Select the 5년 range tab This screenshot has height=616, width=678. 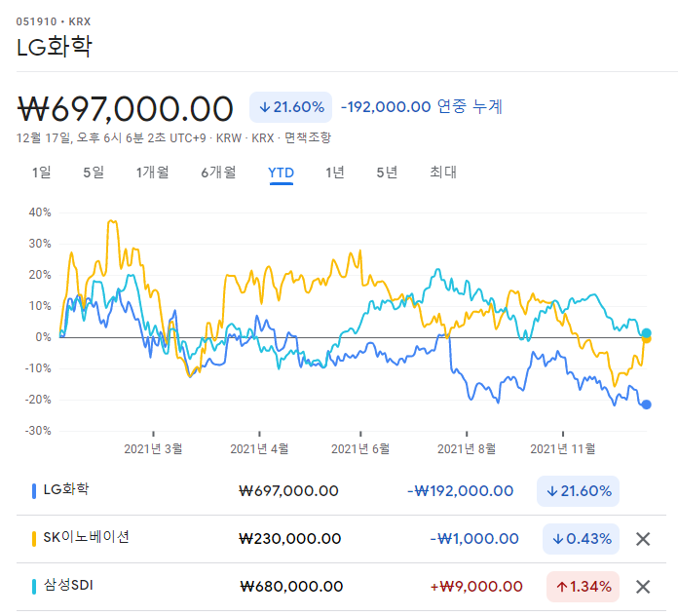pyautogui.click(x=387, y=173)
